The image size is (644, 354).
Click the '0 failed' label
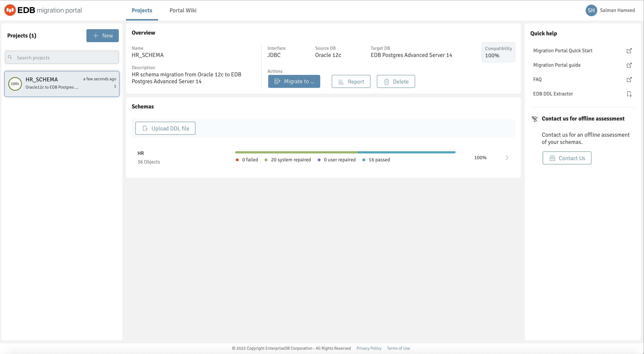pyautogui.click(x=250, y=160)
